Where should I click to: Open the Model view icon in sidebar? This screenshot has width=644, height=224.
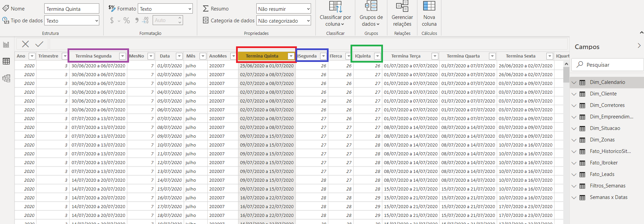[x=6, y=79]
